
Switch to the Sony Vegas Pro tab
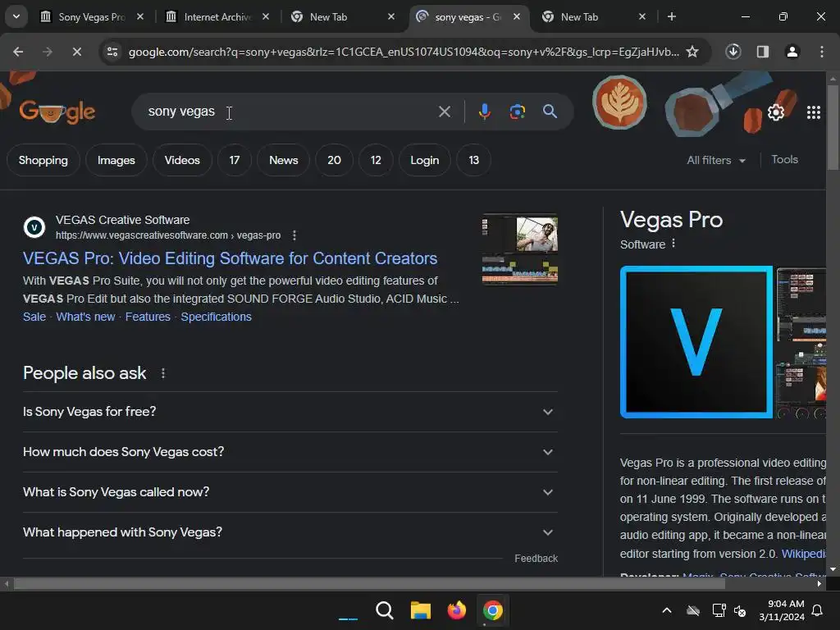(91, 17)
